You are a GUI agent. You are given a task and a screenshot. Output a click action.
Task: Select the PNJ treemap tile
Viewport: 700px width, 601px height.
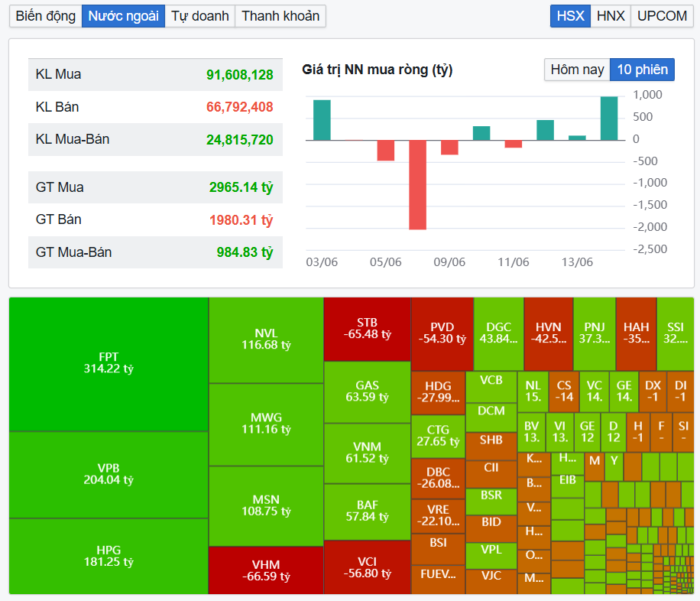(x=595, y=334)
